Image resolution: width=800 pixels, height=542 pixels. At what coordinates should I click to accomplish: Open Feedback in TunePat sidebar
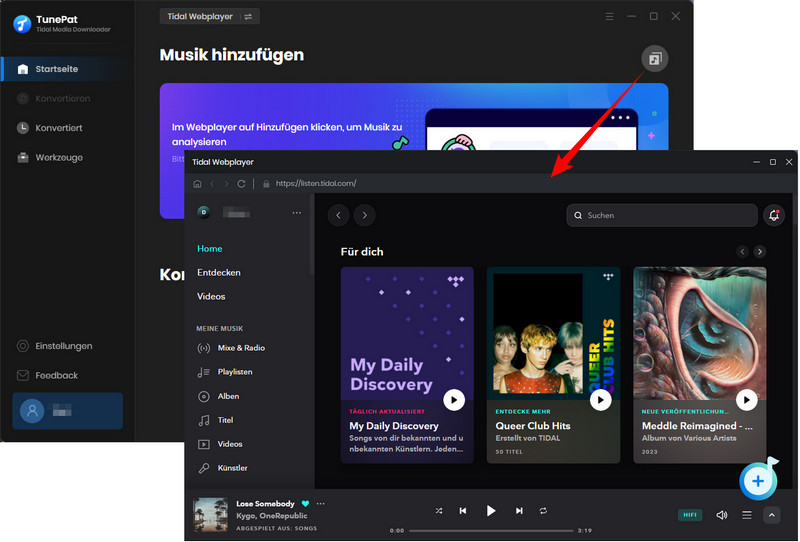pyautogui.click(x=55, y=376)
